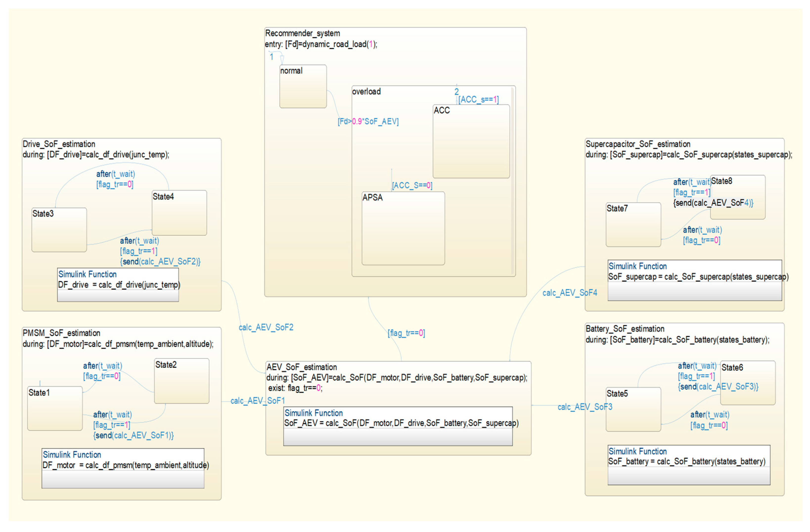This screenshot has width=810, height=532.
Task: Select the calc_AEV_SoF4 transition label
Action: (x=569, y=293)
